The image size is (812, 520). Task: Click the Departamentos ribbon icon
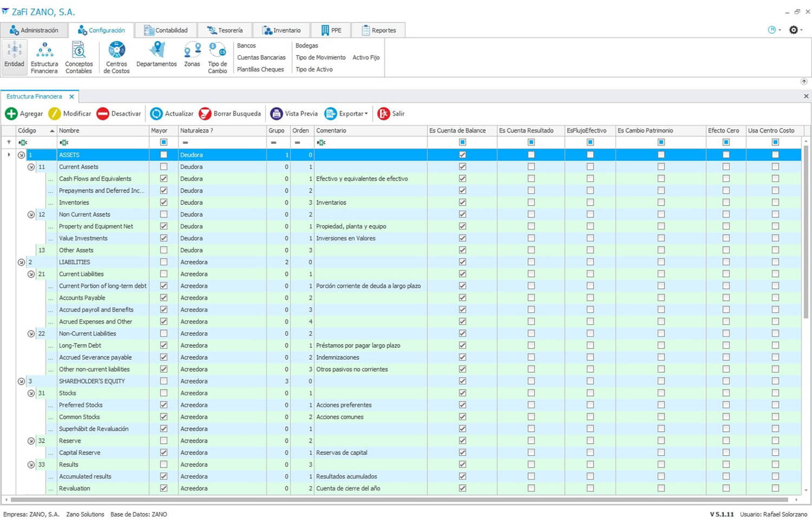point(157,50)
